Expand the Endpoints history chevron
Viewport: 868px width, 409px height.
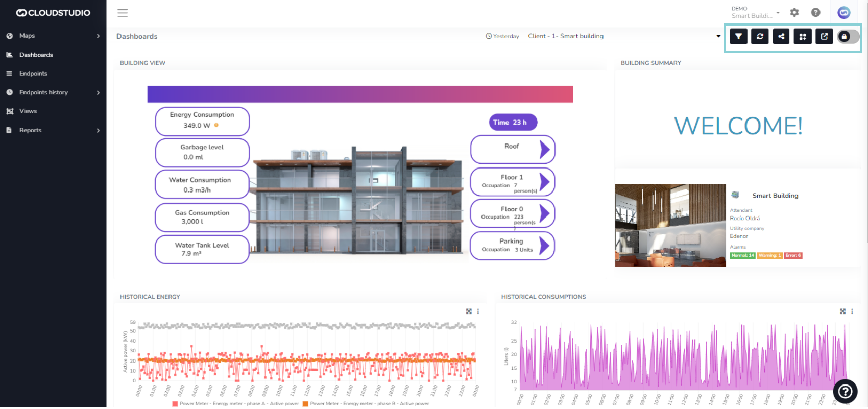(98, 92)
